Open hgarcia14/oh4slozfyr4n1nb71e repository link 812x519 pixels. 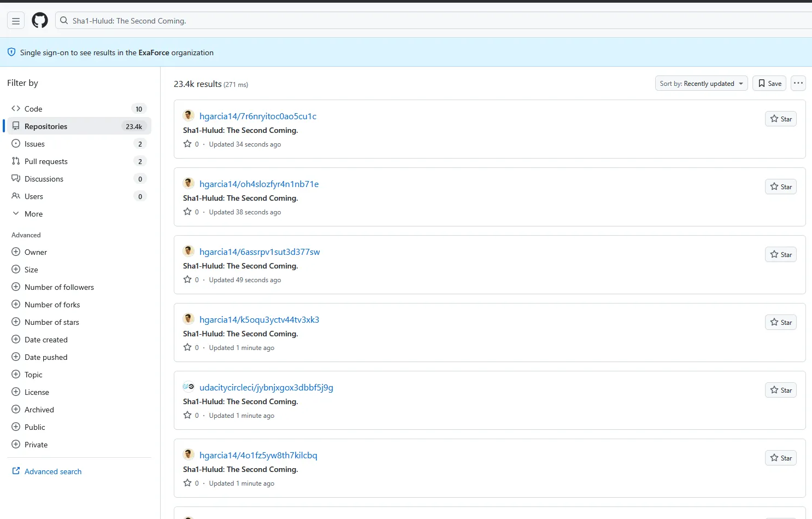(259, 184)
